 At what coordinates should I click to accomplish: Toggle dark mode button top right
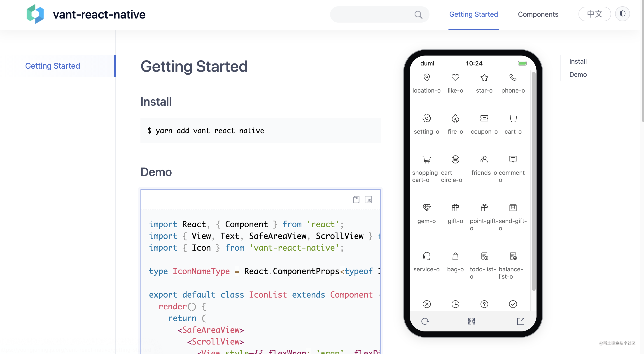(623, 14)
